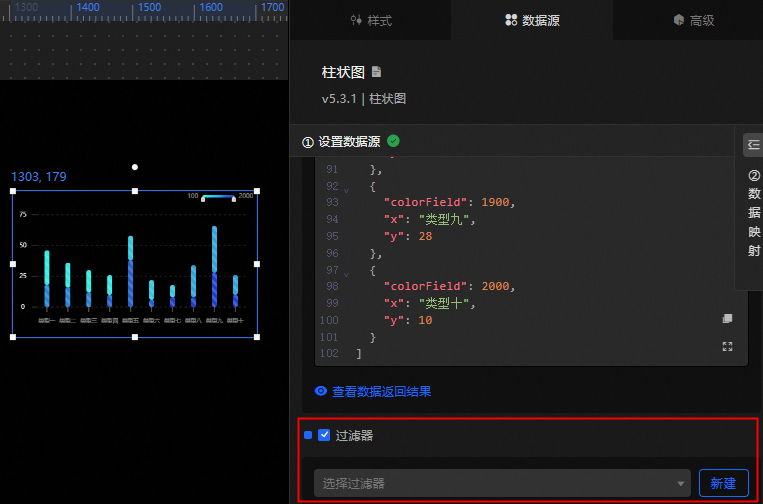Open the 选择过滤器 dropdown

502,483
